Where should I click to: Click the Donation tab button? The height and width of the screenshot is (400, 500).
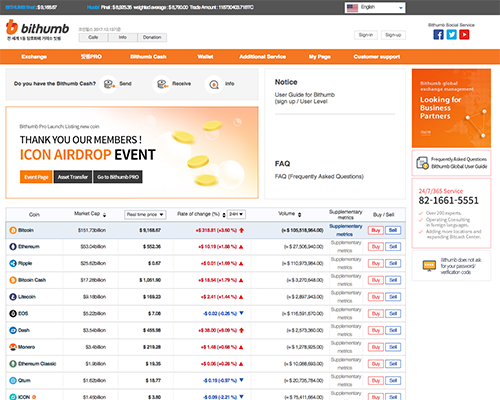(x=152, y=37)
